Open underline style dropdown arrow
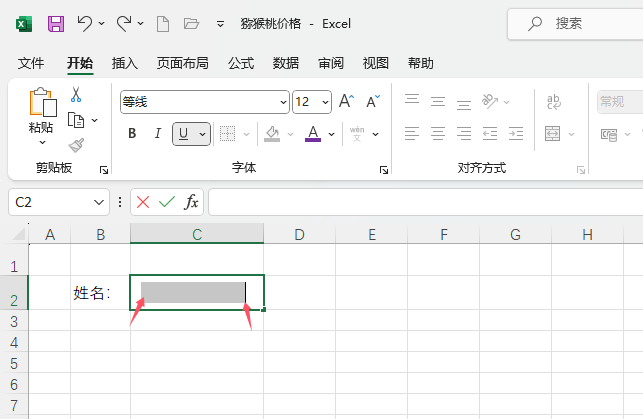This screenshot has height=419, width=643. pyautogui.click(x=203, y=134)
